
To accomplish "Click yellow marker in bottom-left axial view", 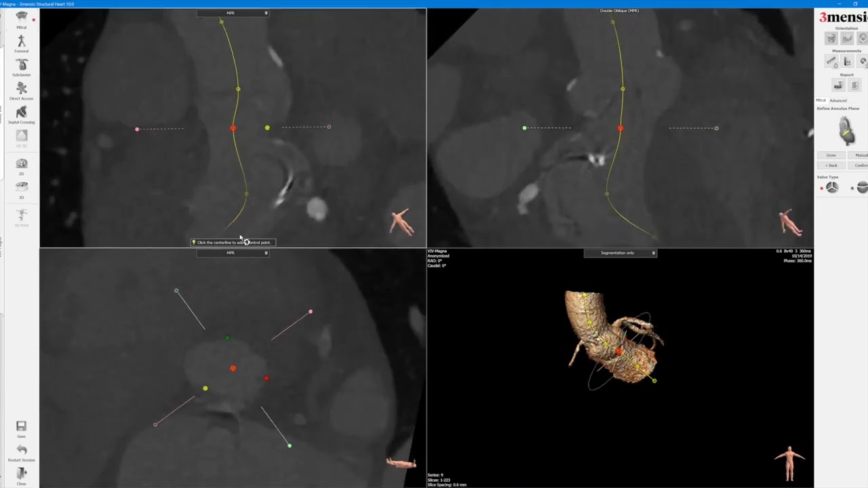I will click(x=205, y=388).
